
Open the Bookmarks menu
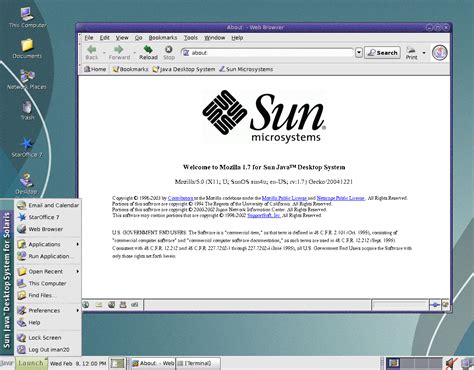(163, 38)
